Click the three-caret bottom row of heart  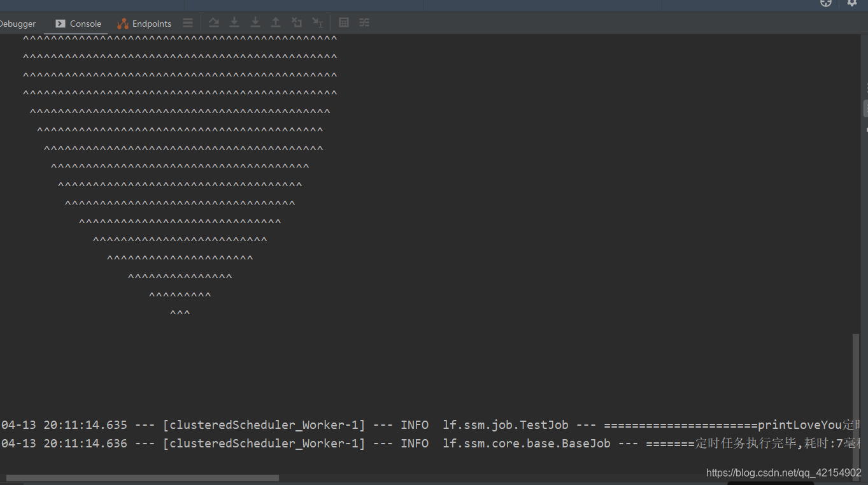tap(180, 314)
